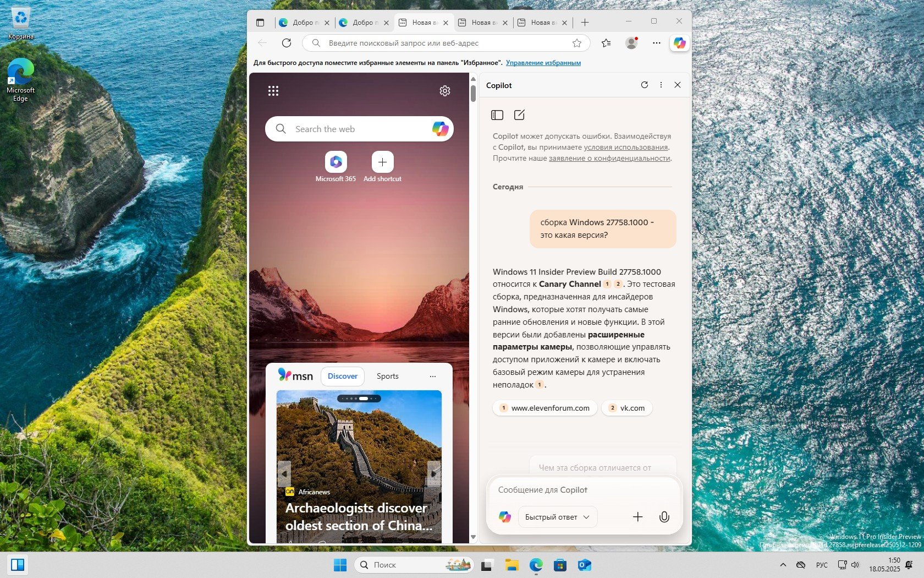Open Copilot pane more options

(661, 85)
